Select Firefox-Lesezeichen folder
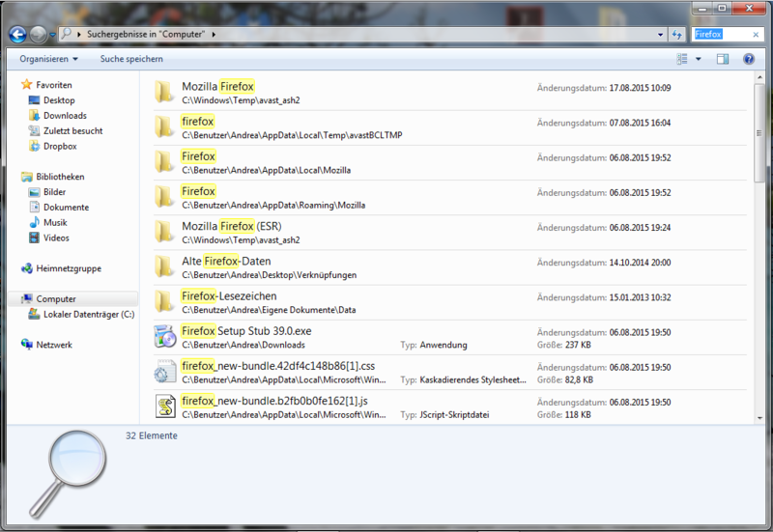 pyautogui.click(x=449, y=303)
